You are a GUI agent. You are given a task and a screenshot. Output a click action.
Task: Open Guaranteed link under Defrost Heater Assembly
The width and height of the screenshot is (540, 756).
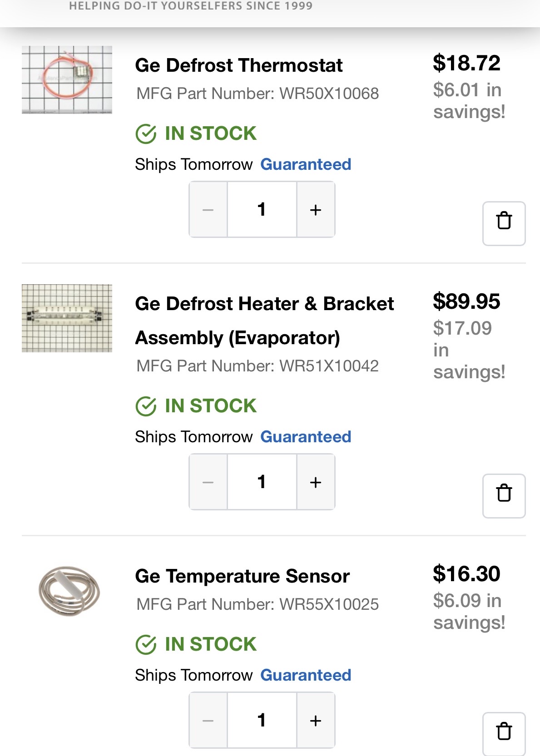306,437
